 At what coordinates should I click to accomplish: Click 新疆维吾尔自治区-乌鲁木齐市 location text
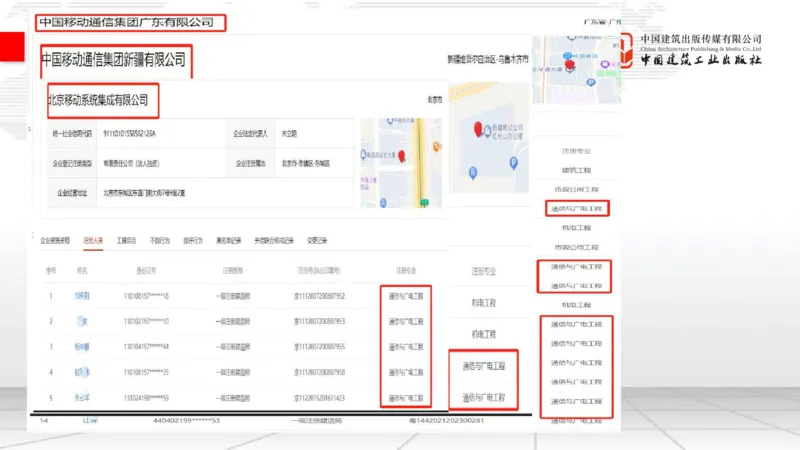pyautogui.click(x=488, y=60)
